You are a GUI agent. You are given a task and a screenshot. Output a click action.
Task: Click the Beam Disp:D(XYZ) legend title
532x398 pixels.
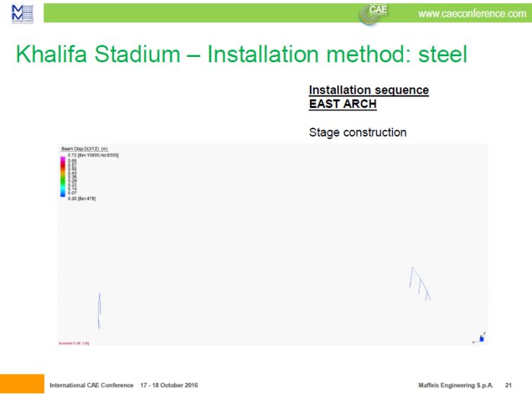(x=84, y=149)
